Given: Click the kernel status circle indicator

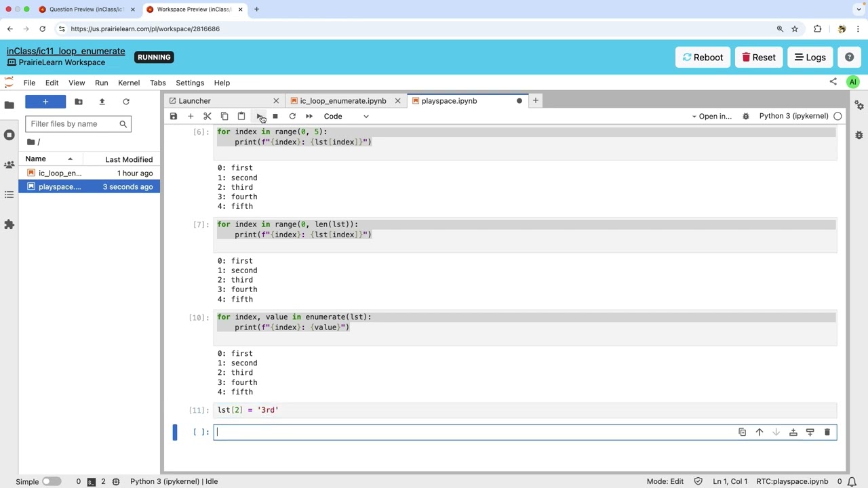Looking at the screenshot, I should (x=837, y=116).
